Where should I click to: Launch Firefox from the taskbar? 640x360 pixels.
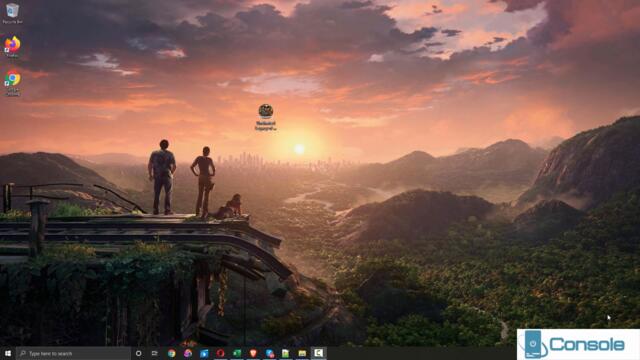pyautogui.click(x=188, y=353)
